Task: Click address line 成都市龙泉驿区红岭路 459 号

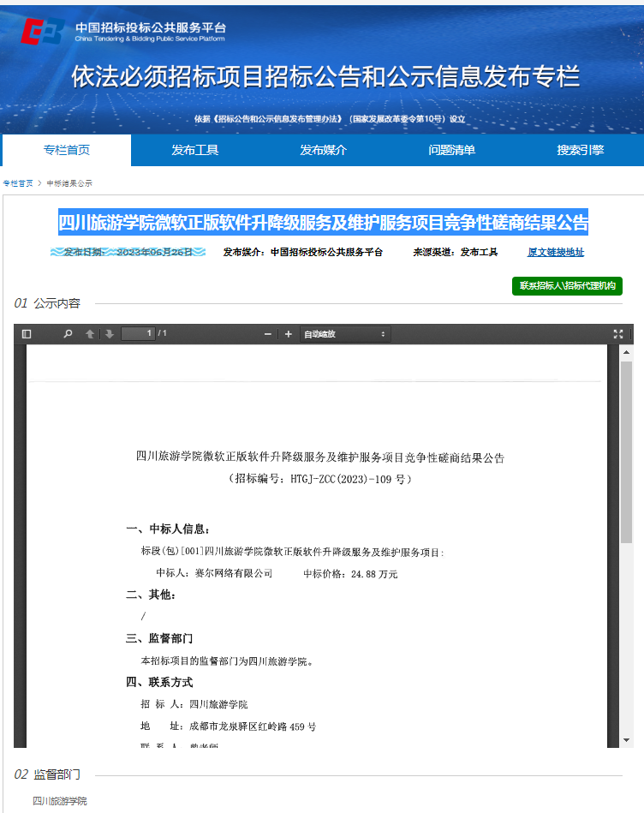Action: [229, 726]
